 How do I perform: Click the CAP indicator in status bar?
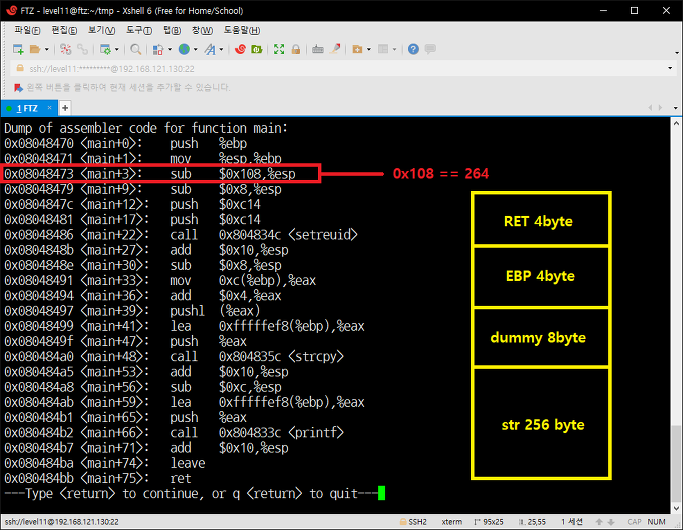click(634, 522)
